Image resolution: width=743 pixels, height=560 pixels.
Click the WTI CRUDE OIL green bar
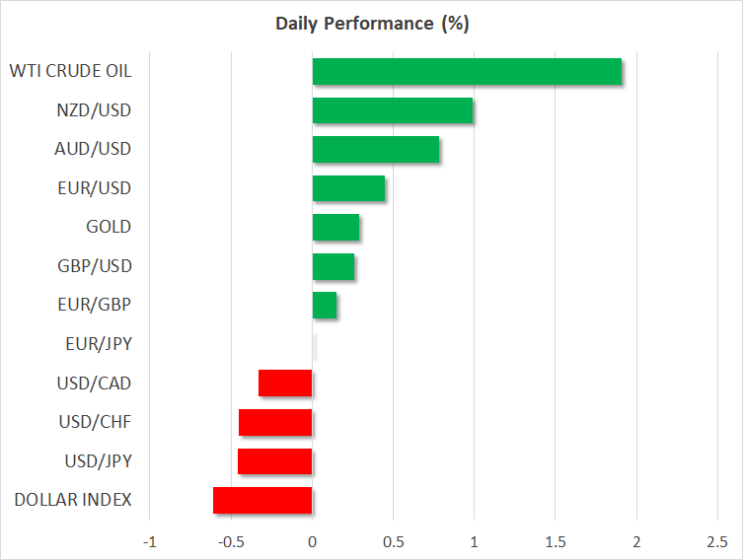pos(467,72)
